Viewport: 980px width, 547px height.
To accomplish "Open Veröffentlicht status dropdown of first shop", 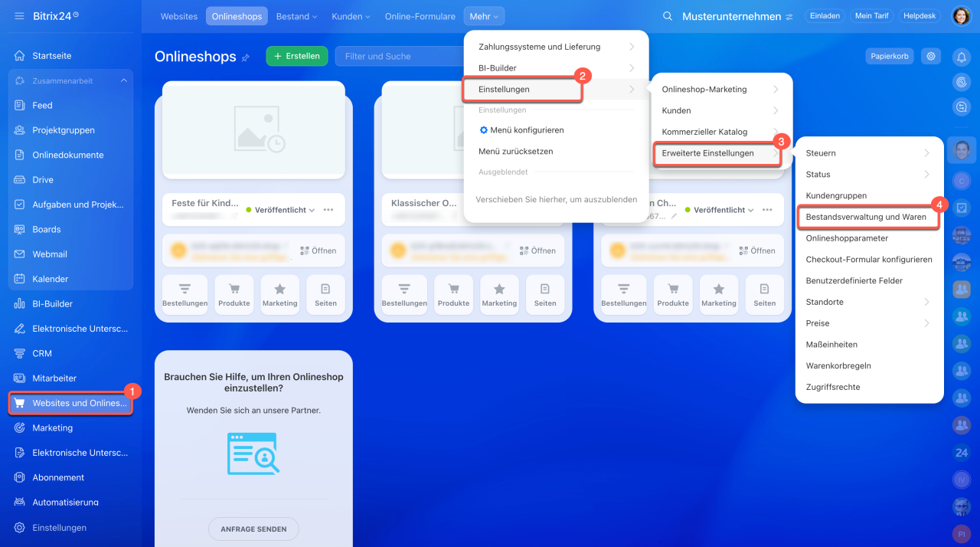I will [x=280, y=210].
